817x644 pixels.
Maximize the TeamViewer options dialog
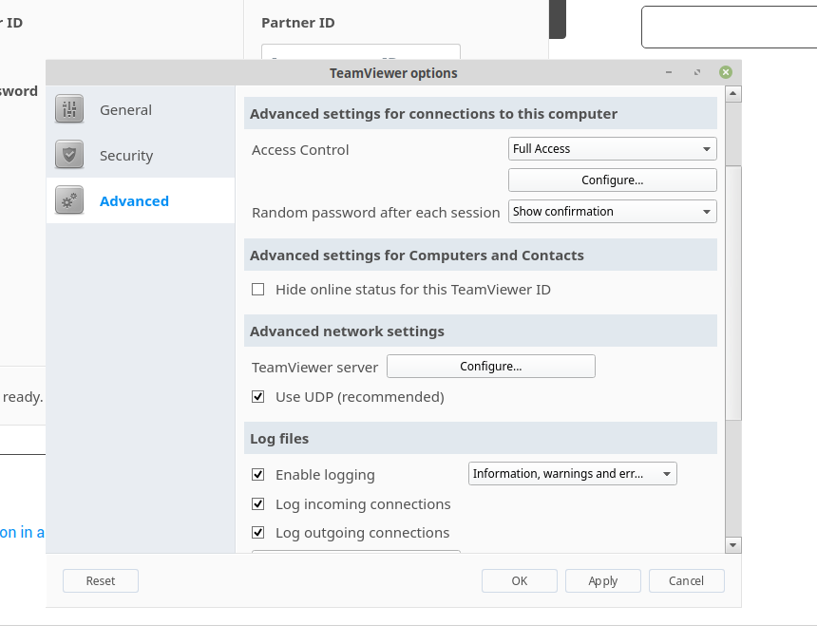coord(697,72)
